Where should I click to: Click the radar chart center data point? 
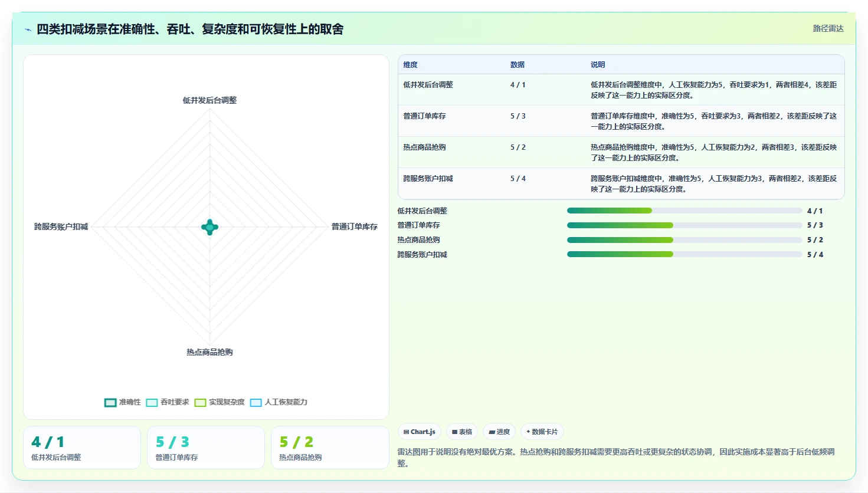click(209, 227)
